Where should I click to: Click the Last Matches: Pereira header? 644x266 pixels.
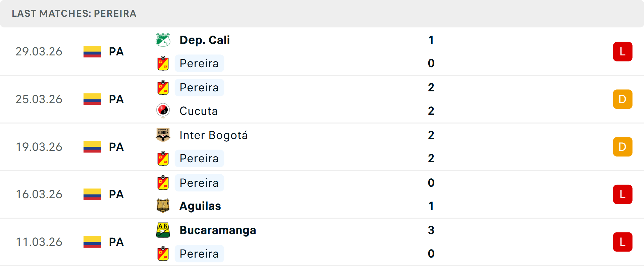click(74, 13)
